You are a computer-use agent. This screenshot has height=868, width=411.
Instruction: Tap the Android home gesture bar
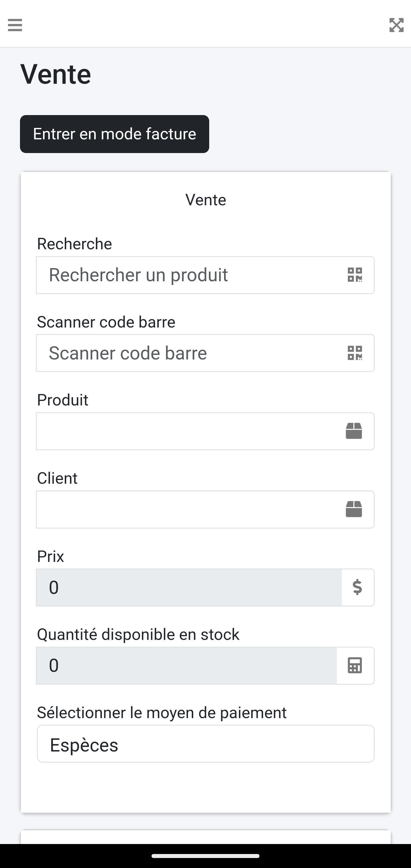(x=205, y=856)
